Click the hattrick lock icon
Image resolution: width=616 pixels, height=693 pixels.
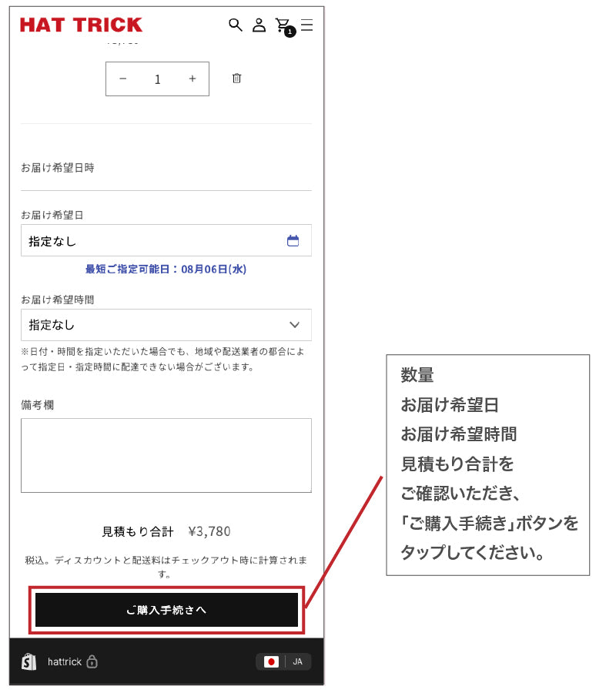click(92, 661)
